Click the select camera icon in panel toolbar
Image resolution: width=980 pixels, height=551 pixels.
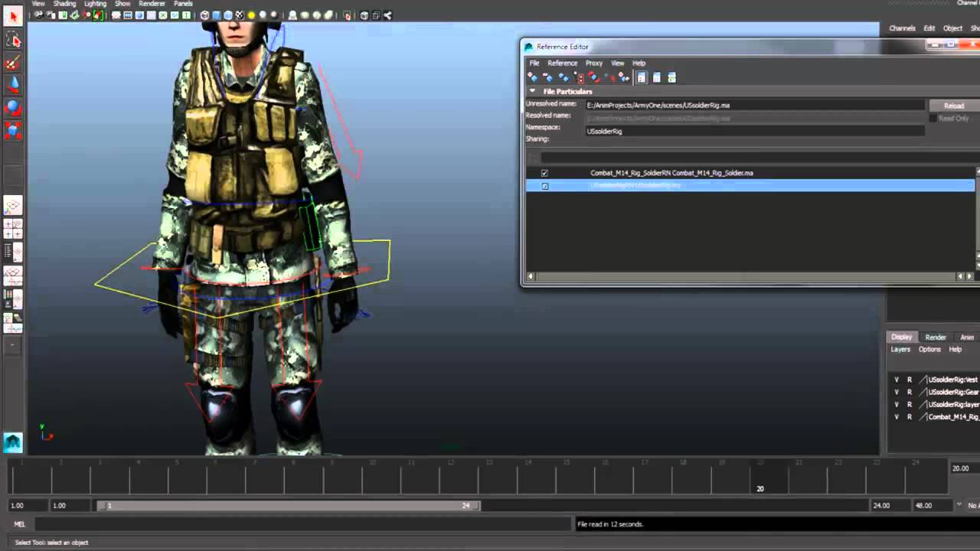(x=39, y=15)
